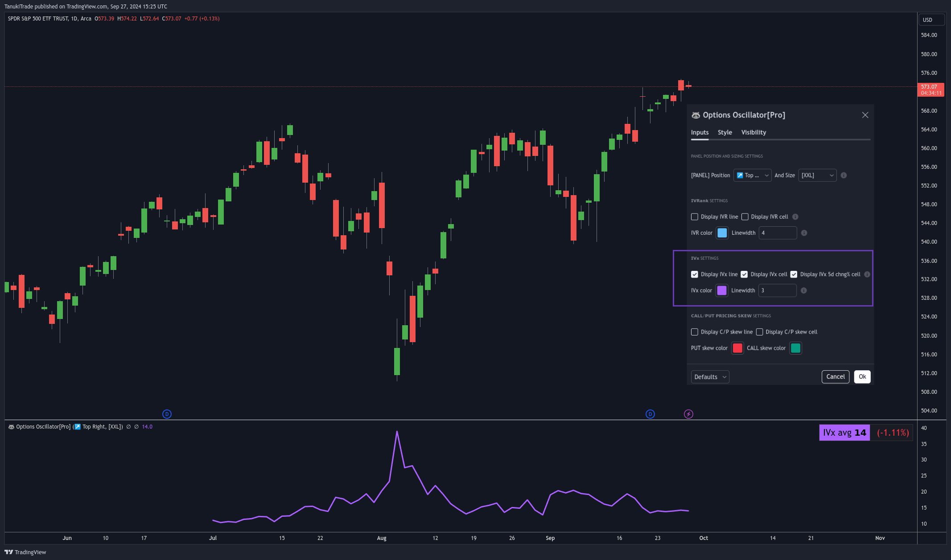Click the dividend marker near mid-June
The width and height of the screenshot is (951, 560).
coord(167,414)
